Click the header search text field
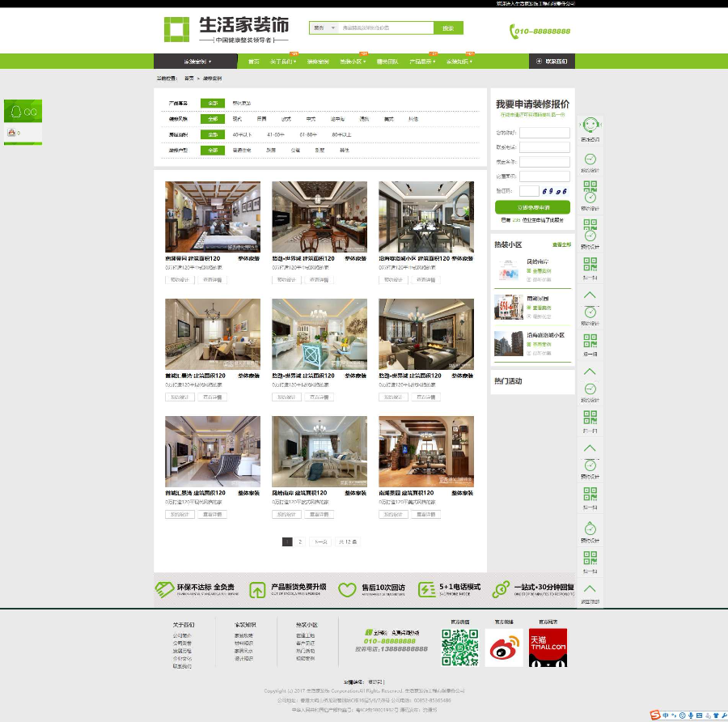The image size is (728, 722). (387, 28)
